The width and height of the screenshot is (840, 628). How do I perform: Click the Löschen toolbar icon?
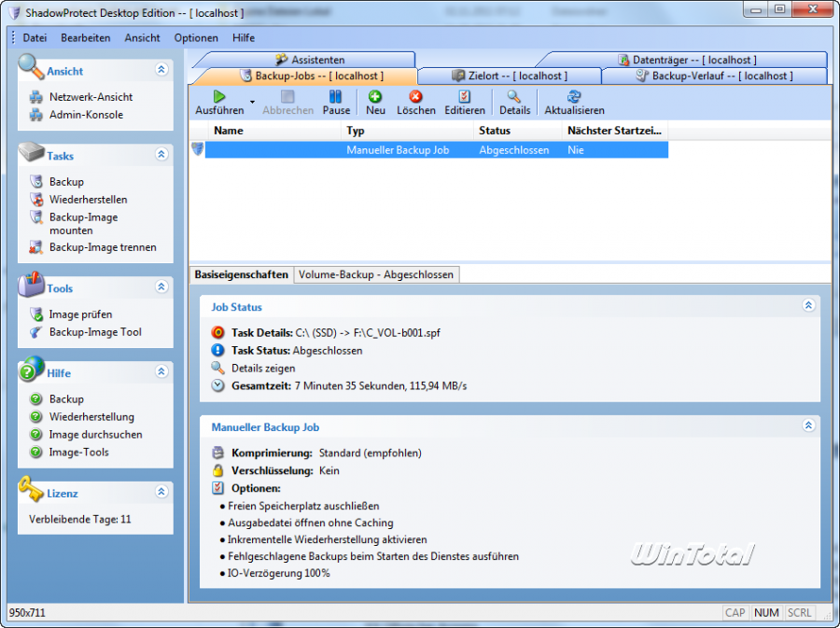click(x=415, y=101)
